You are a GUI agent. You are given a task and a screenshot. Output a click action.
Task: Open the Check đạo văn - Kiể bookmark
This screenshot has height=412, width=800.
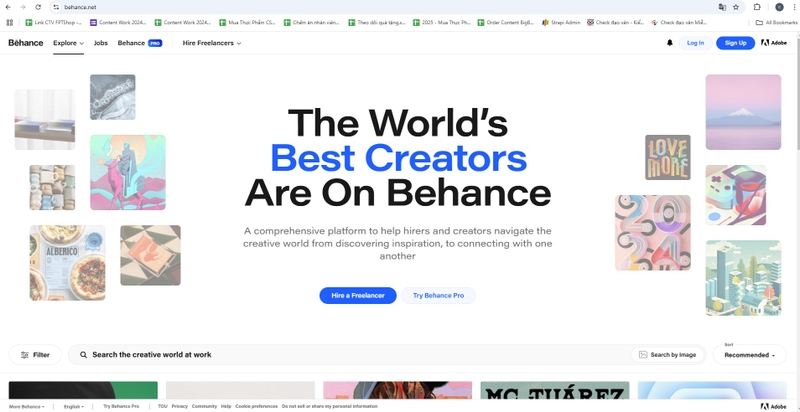pyautogui.click(x=616, y=22)
